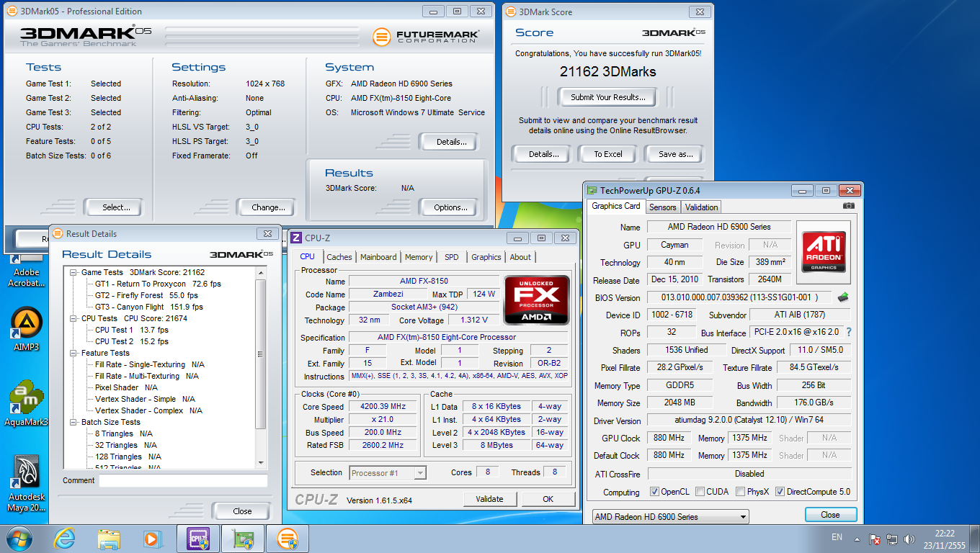Viewport: 980px width, 553px height.
Task: Click the 3DMark Score window title icon
Action: coord(510,12)
